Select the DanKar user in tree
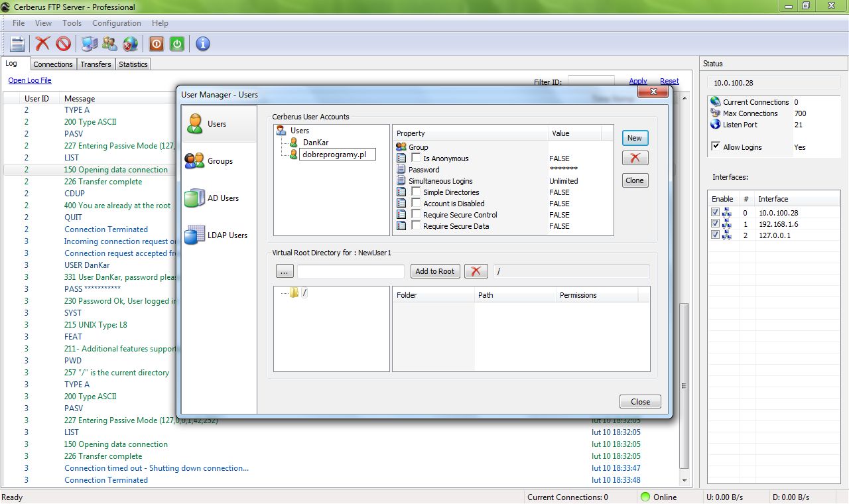 (x=316, y=142)
